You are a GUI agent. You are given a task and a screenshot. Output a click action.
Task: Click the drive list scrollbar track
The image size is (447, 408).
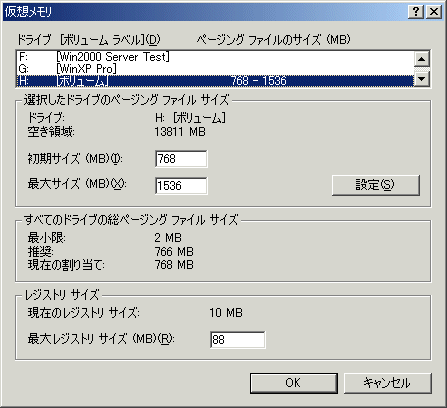tap(422, 69)
